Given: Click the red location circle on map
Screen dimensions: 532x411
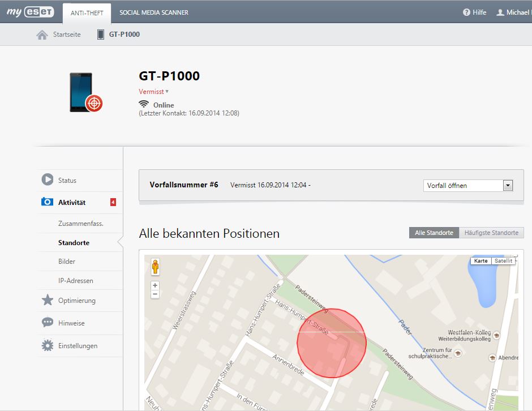Looking at the screenshot, I should (332, 342).
